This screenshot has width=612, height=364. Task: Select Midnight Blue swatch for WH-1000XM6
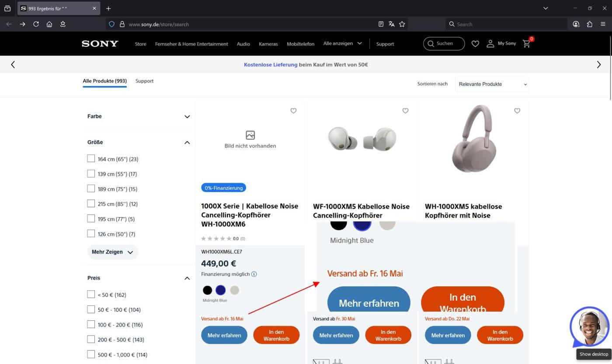pyautogui.click(x=221, y=290)
